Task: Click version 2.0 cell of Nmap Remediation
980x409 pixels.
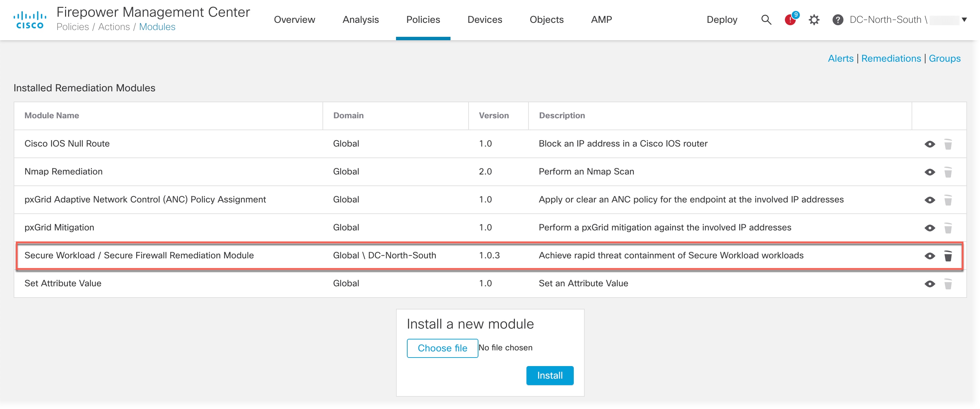Action: pyautogui.click(x=485, y=171)
